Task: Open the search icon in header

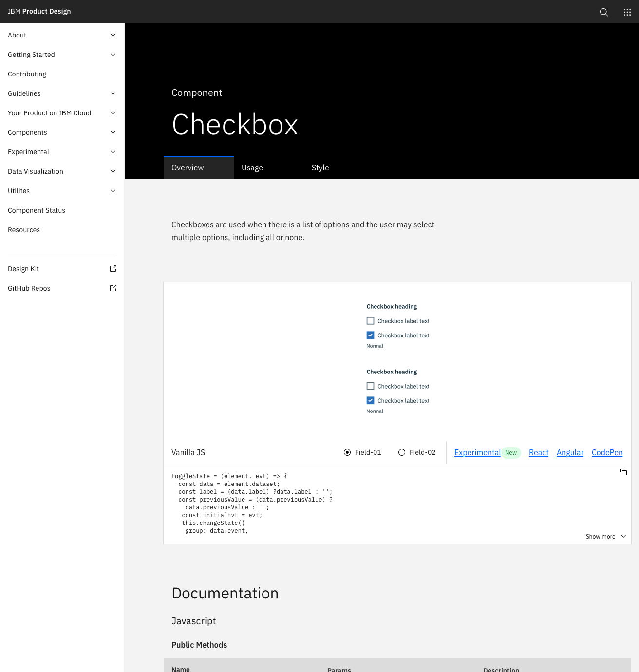Action: (x=604, y=12)
